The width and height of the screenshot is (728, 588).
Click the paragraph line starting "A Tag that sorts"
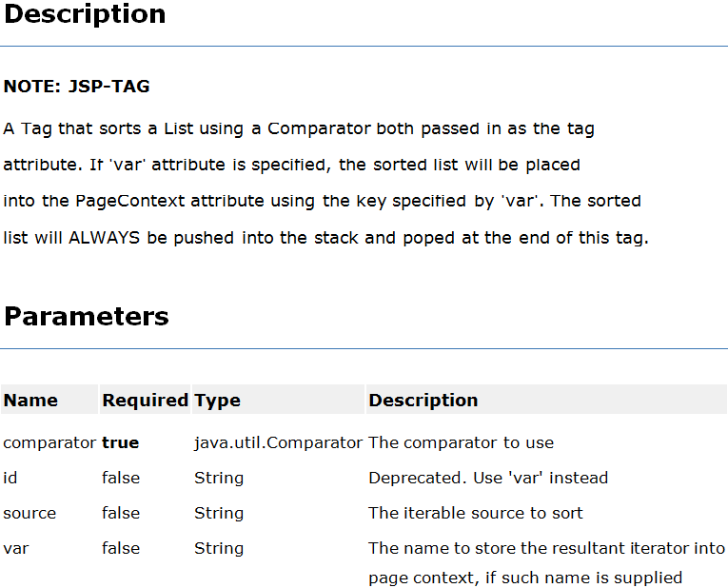tap(299, 128)
